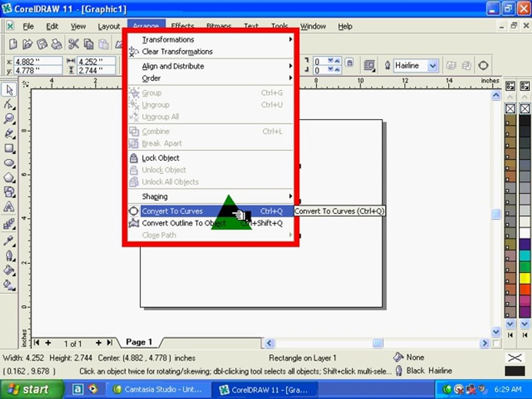Select the Ellipse tool
The height and width of the screenshot is (399, 532).
pos(9,163)
